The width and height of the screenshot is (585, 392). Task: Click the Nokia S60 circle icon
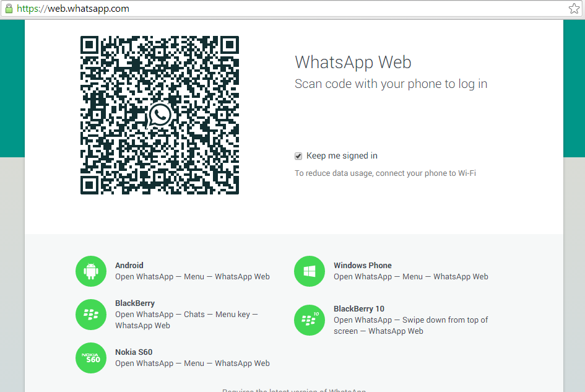[x=91, y=358]
